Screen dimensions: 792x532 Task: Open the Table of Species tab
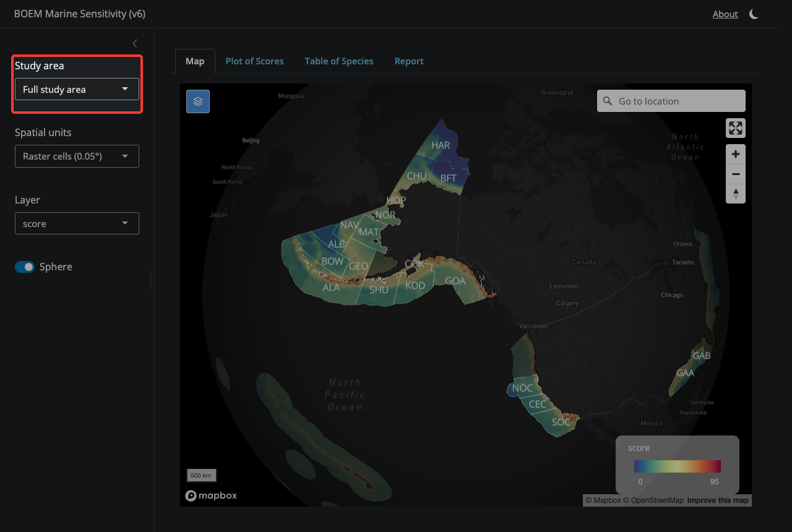(339, 61)
